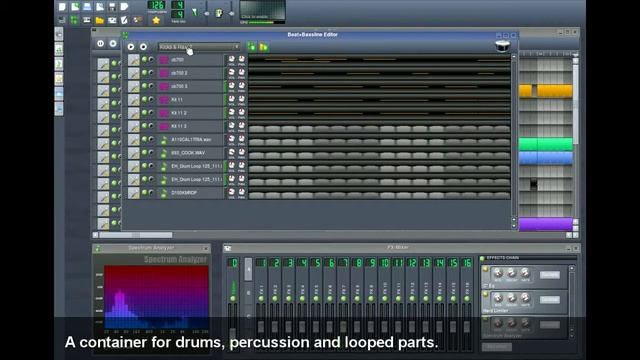
Task: Disable the Hard Limiter effect LED
Action: (x=485, y=294)
